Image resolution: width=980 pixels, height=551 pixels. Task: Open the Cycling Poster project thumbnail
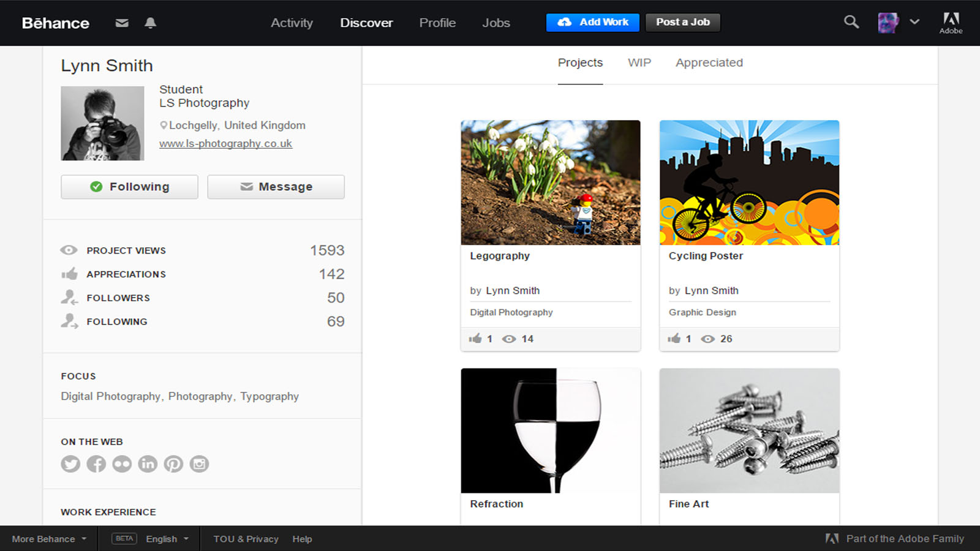coord(749,182)
